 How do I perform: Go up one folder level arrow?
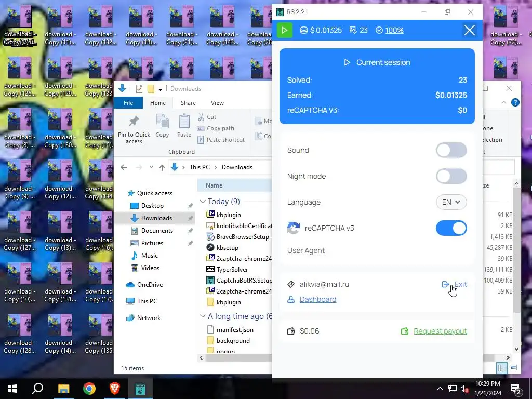tap(162, 167)
